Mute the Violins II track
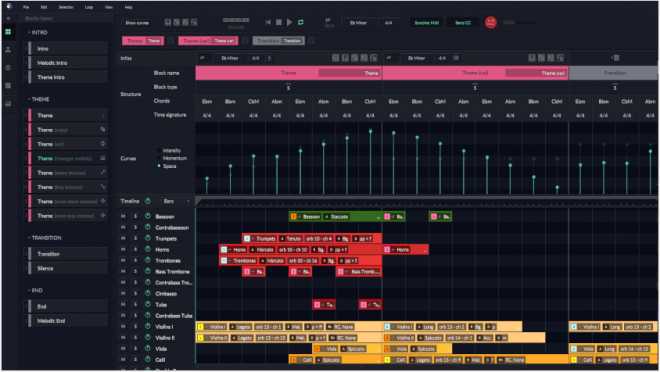 [123, 337]
